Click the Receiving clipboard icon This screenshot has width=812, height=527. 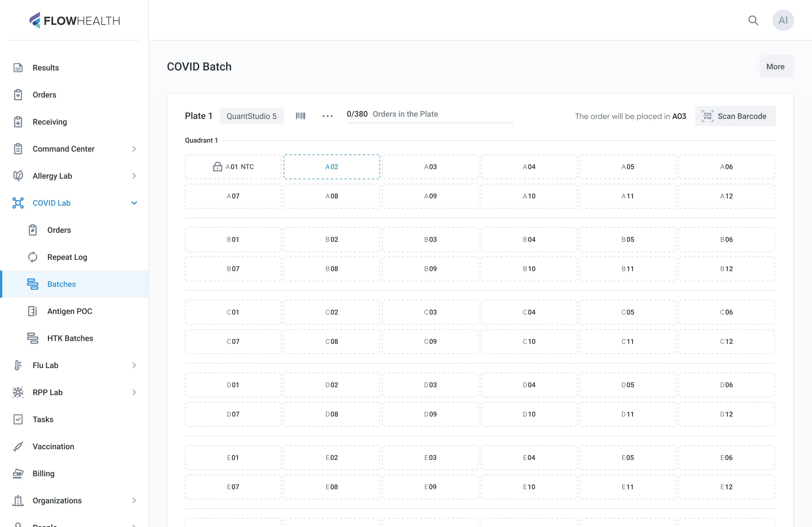tap(18, 122)
